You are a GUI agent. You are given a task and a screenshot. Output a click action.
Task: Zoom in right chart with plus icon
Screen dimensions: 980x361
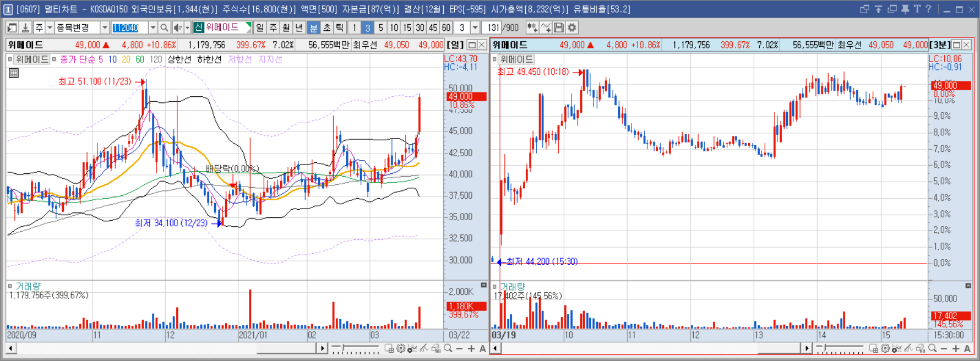[955, 348]
